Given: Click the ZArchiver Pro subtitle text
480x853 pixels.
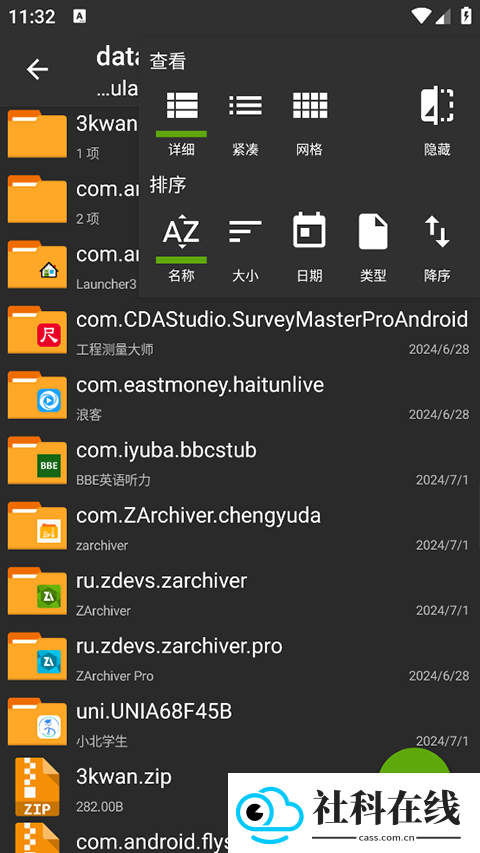Looking at the screenshot, I should 115,676.
